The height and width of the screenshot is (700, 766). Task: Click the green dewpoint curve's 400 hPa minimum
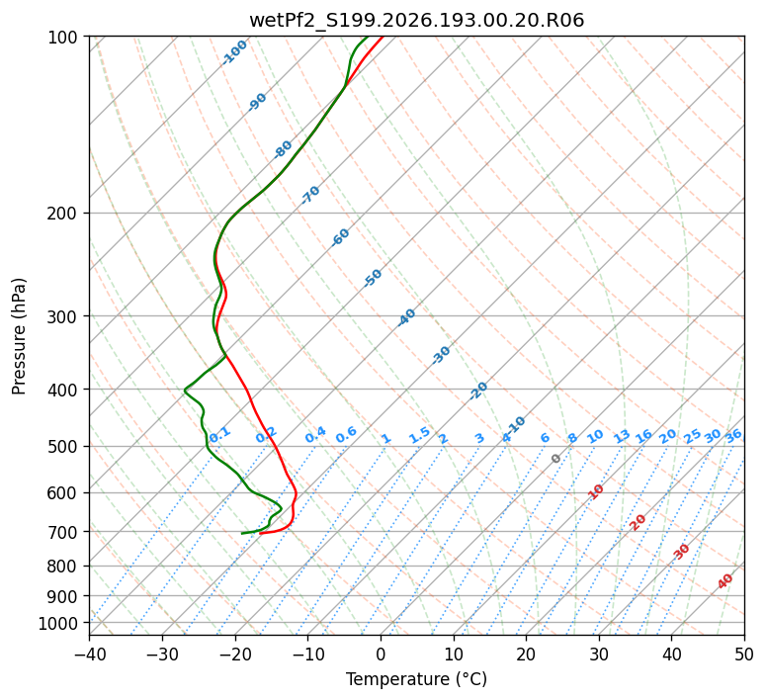[185, 391]
